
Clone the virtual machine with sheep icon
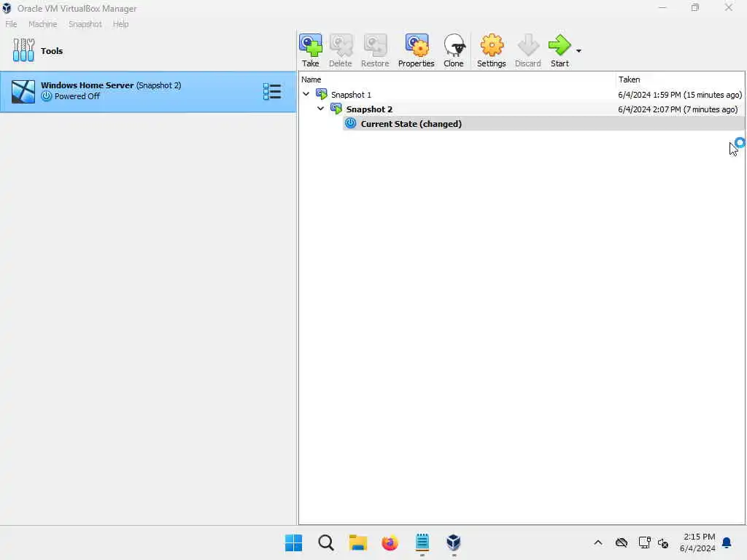tap(454, 50)
